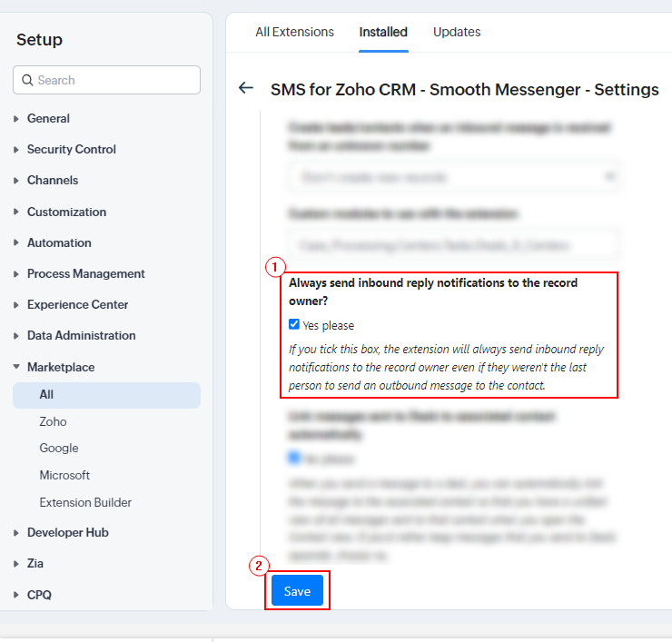672x642 pixels.
Task: Click the Automation label
Action: [59, 242]
